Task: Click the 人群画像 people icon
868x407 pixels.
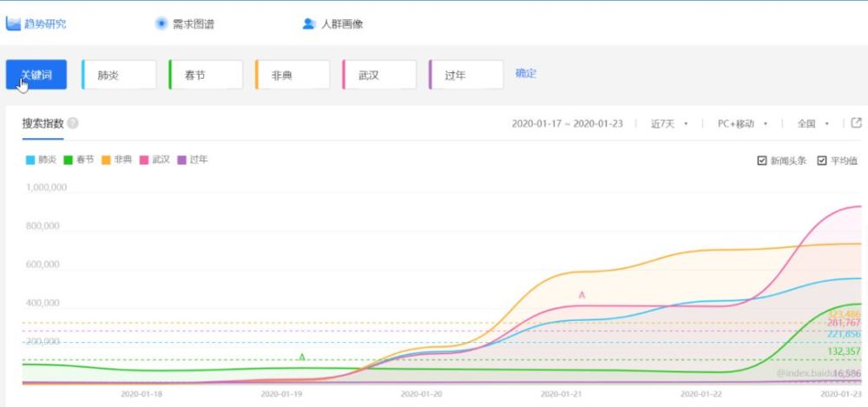Action: point(308,23)
